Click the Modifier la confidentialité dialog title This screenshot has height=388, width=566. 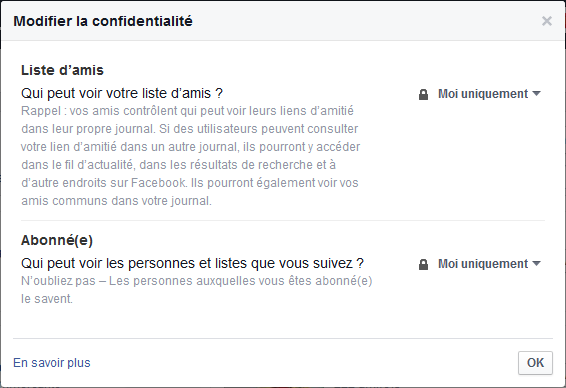click(x=103, y=21)
